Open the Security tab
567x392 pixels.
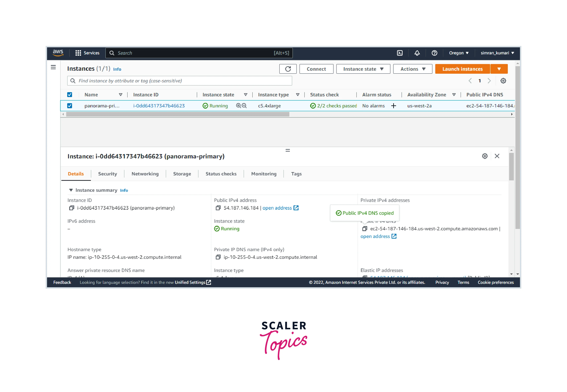point(107,174)
